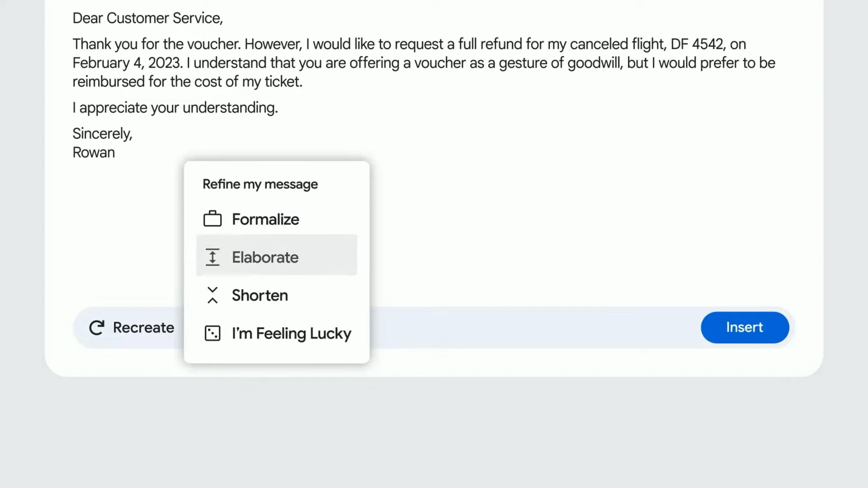
Task: Click the circular arrow Recreate icon
Action: 97,328
